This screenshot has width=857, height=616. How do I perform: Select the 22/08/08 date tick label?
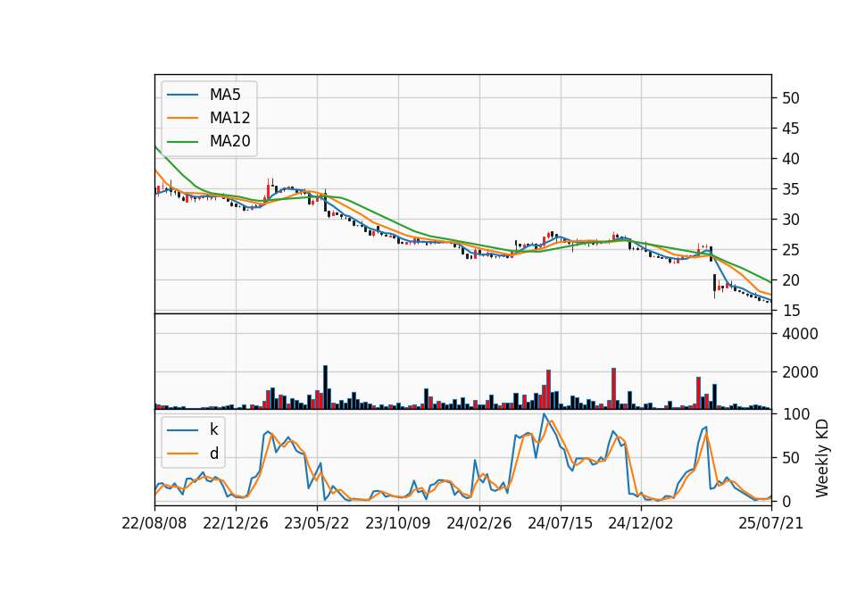[x=154, y=523]
